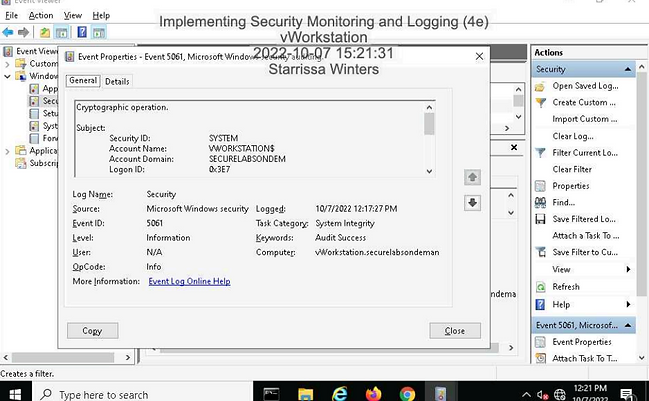Close the Event Properties dialog with X
Image resolution: width=649 pixels, height=401 pixels.
pos(479,56)
